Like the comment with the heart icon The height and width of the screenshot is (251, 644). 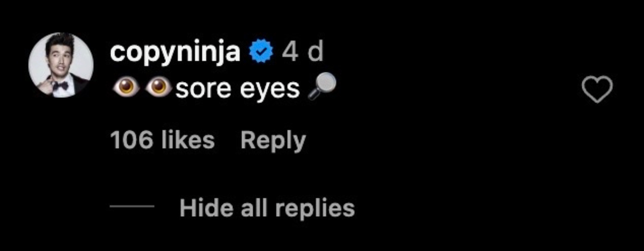[x=597, y=90]
